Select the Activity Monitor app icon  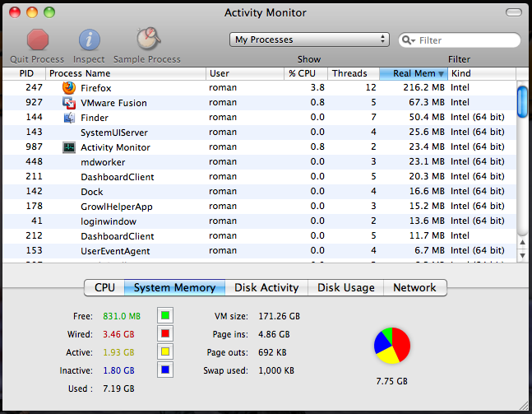69,147
